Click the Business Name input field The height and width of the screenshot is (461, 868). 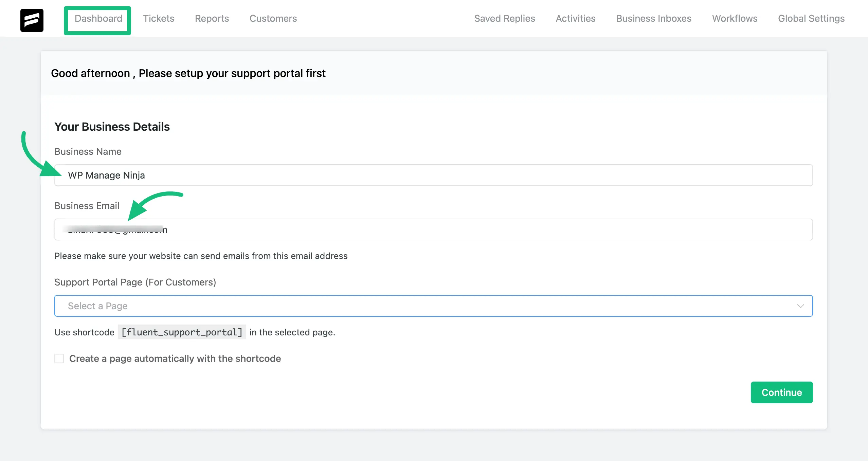pos(434,175)
